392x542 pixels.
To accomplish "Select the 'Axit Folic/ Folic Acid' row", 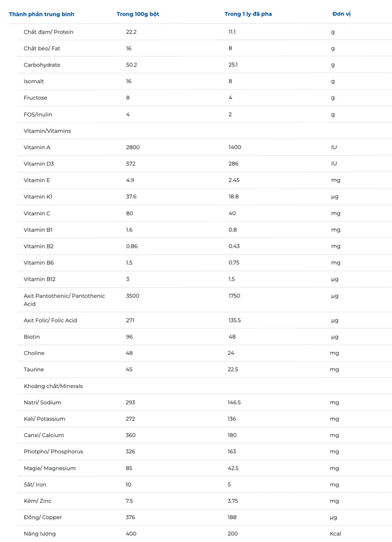I will pos(205,320).
